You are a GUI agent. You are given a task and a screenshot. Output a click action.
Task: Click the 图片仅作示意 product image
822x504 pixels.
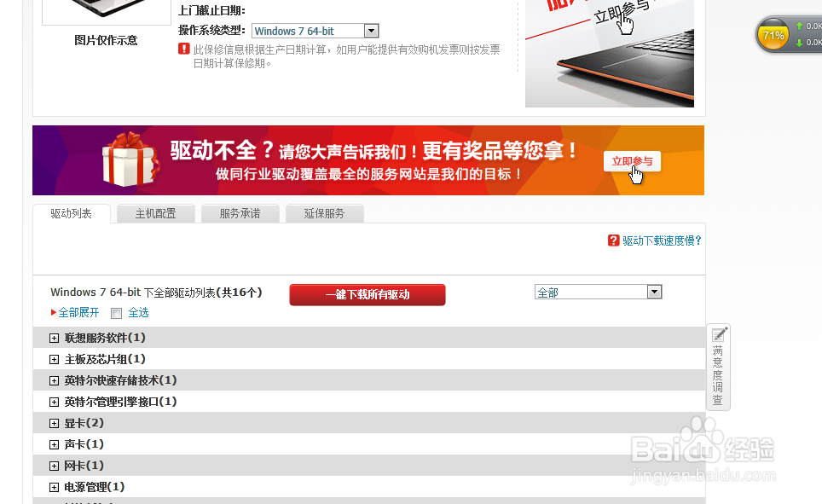coord(107,12)
